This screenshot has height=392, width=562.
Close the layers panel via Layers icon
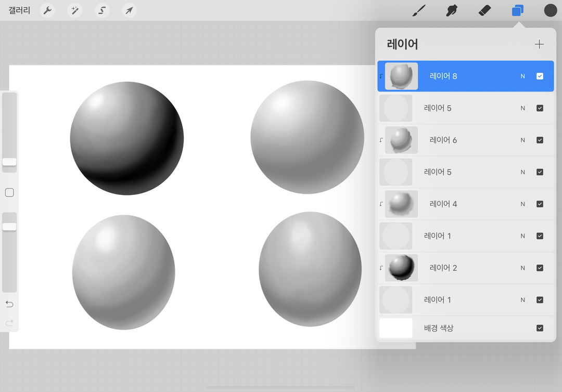[517, 10]
